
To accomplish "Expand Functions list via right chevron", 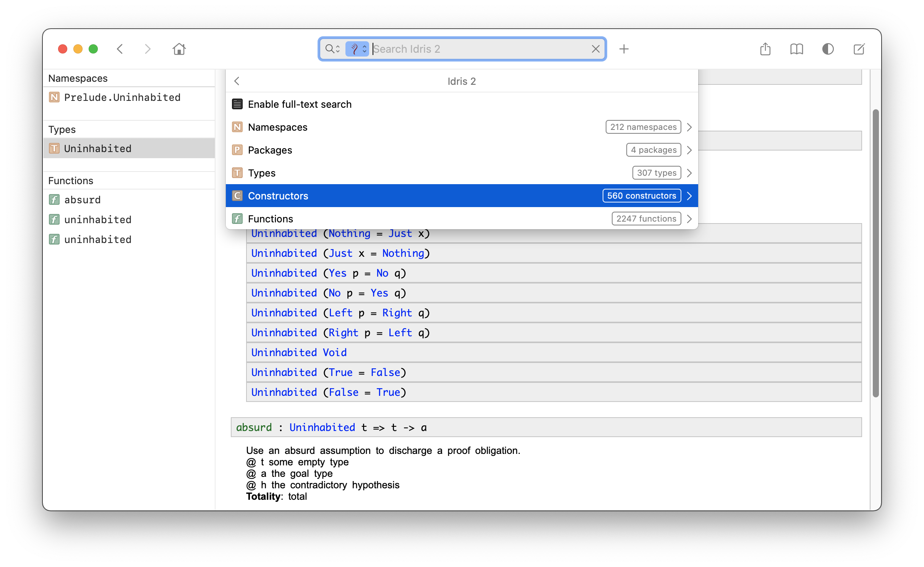I will 689,219.
